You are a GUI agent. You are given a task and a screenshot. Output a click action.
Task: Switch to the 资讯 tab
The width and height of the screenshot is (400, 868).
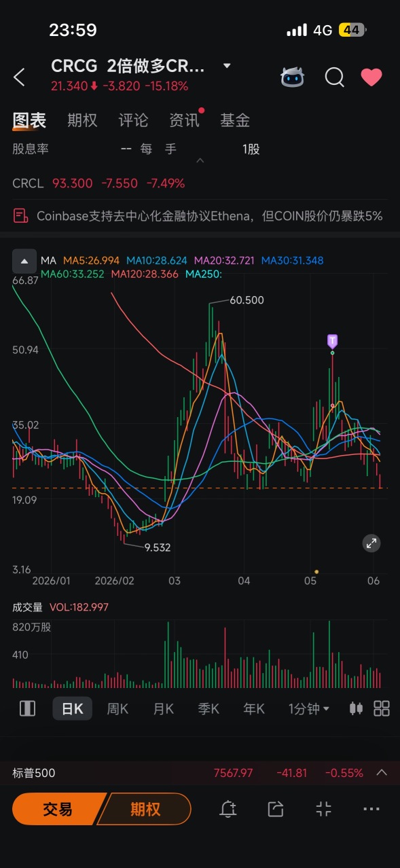[x=185, y=120]
